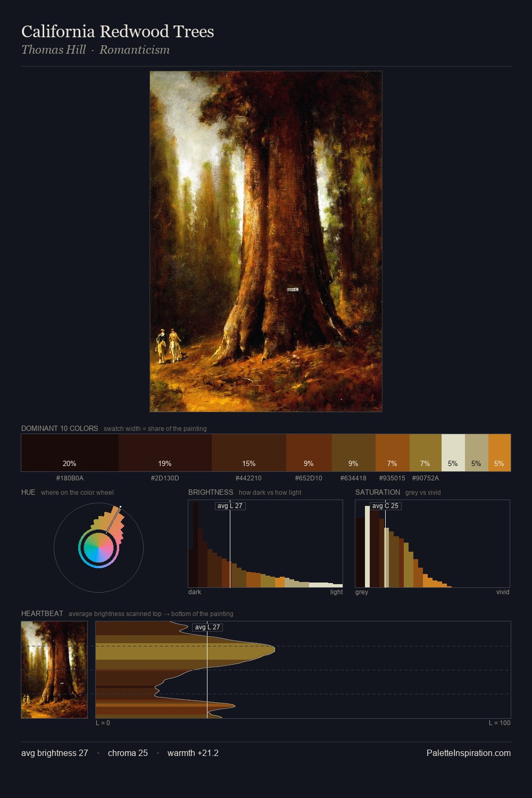Viewport: 532px width, 798px height.
Task: Click the hex code '#935015'
Action: coord(392,478)
